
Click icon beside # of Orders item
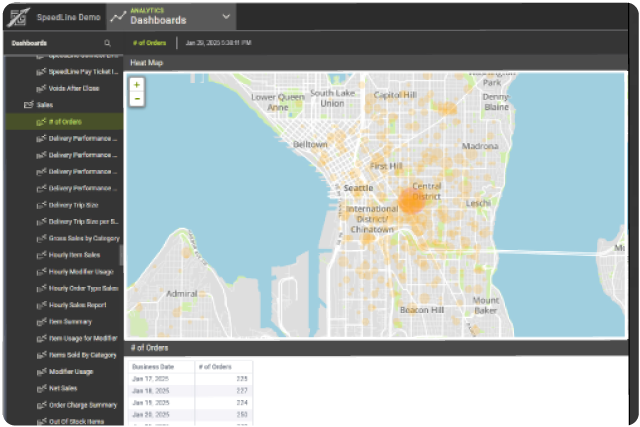coord(41,122)
